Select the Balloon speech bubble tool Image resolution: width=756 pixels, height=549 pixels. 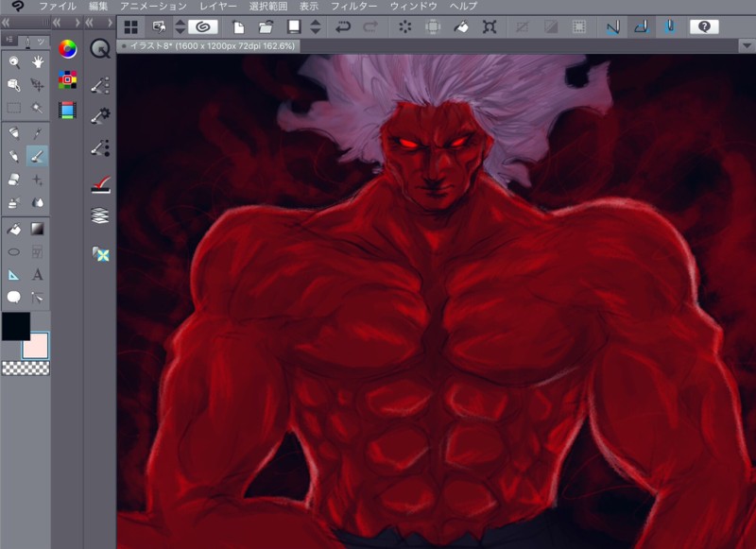click(14, 297)
